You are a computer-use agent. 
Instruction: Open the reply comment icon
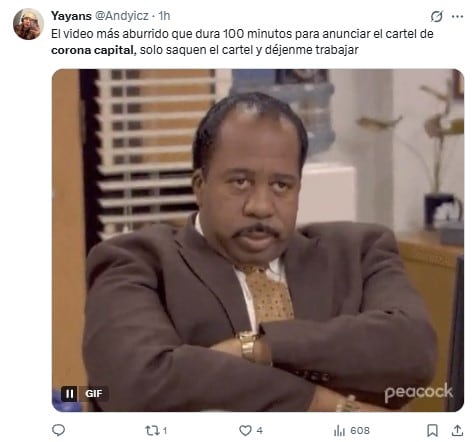(59, 430)
